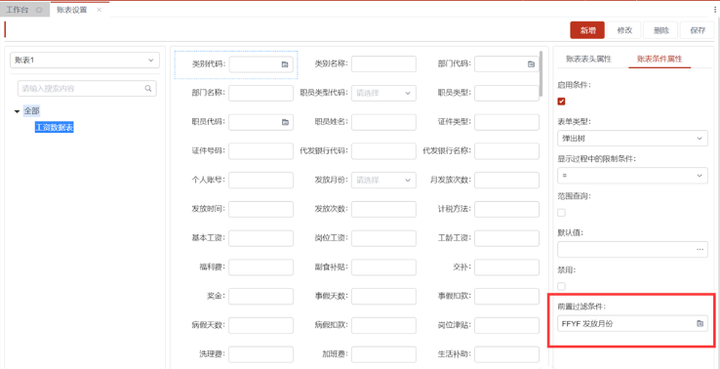The height and width of the screenshot is (369, 720).
Task: Click the 新增 button
Action: (x=587, y=30)
